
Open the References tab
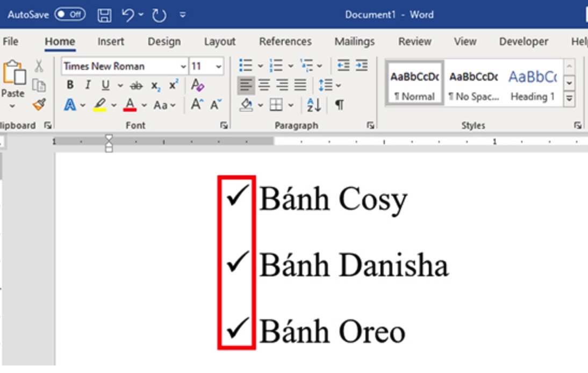285,41
